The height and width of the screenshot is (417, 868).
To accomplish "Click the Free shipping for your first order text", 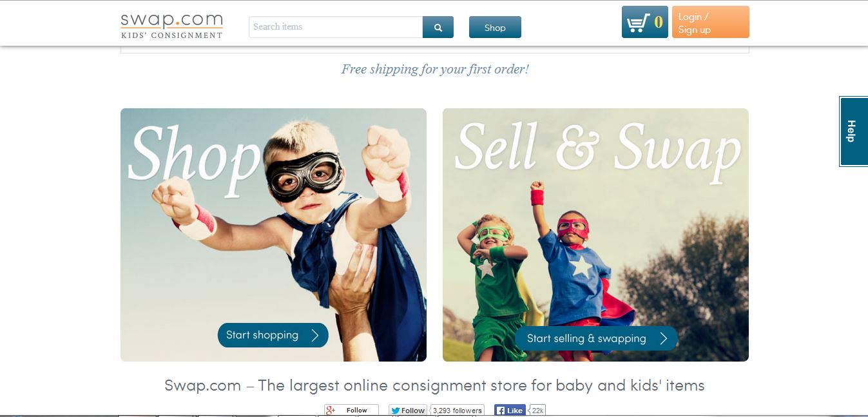I will 435,69.
